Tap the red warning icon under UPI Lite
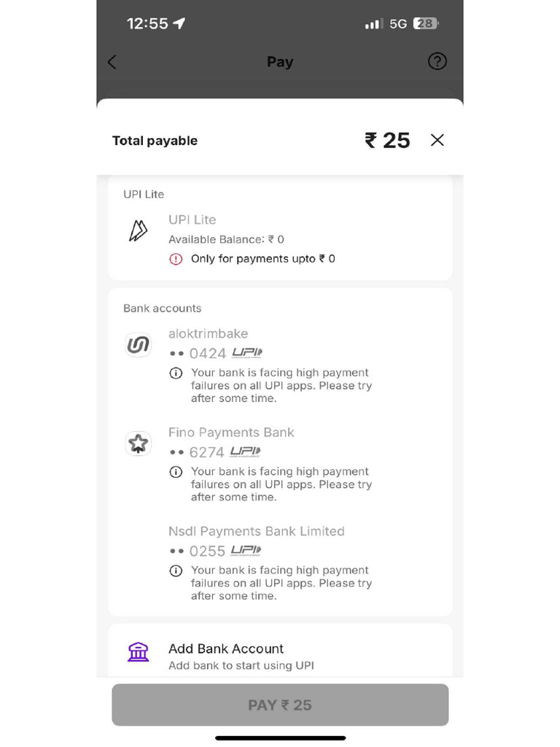Viewport: 560px width, 747px height. pos(176,259)
